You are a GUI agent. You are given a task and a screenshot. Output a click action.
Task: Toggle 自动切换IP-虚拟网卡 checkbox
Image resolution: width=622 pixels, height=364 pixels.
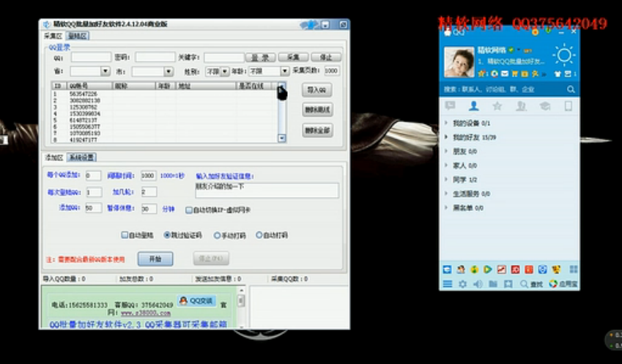click(189, 210)
